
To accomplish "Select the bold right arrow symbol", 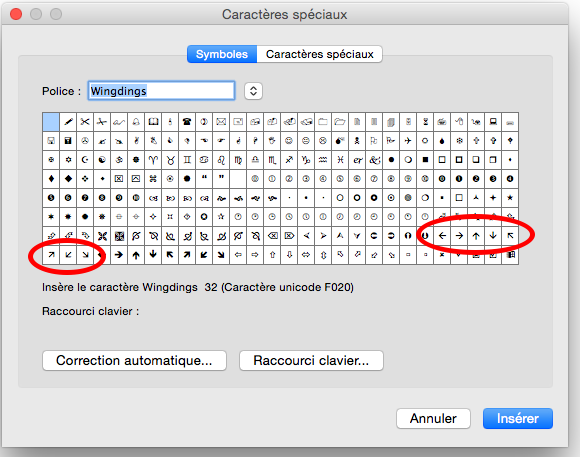I will point(119,255).
